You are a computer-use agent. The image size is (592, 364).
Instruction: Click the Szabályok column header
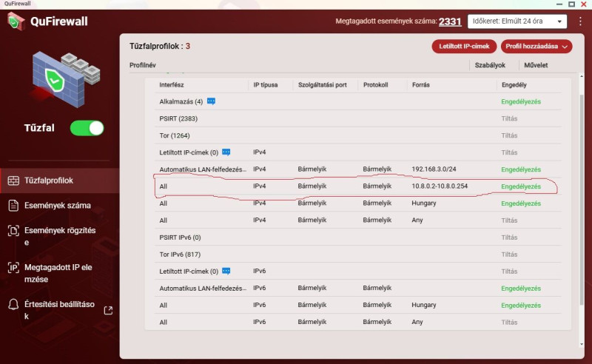point(490,65)
